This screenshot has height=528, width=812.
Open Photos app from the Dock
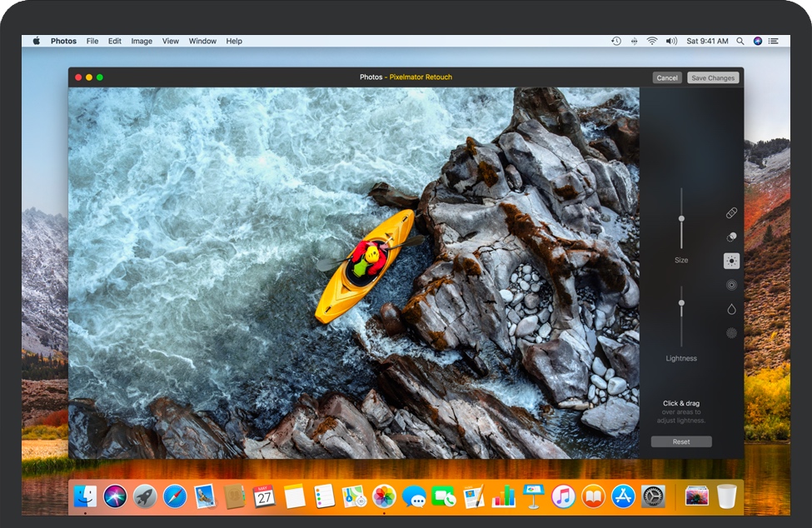[384, 496]
